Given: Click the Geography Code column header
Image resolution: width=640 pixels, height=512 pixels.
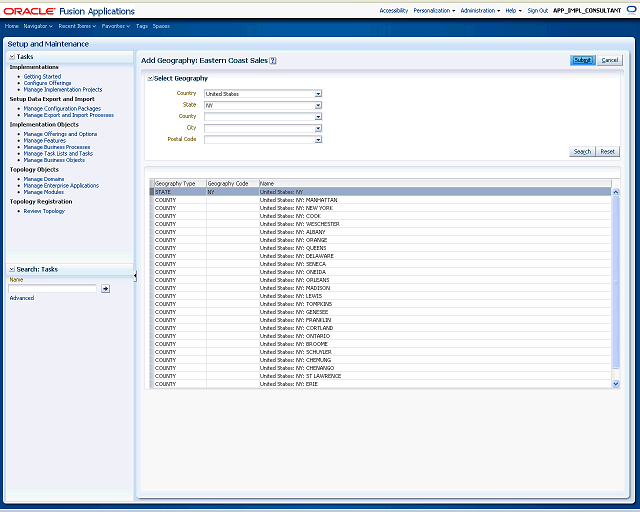Looking at the screenshot, I should pos(233,184).
